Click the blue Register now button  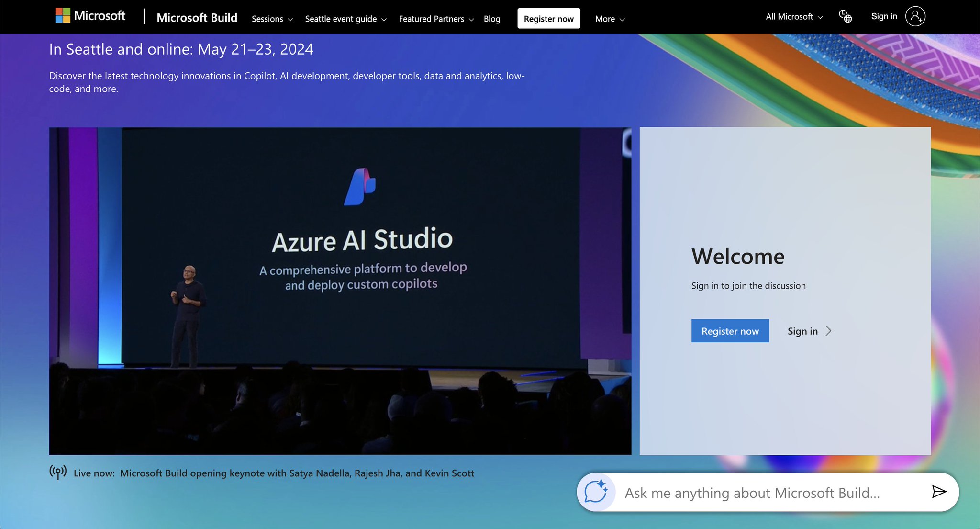tap(730, 331)
